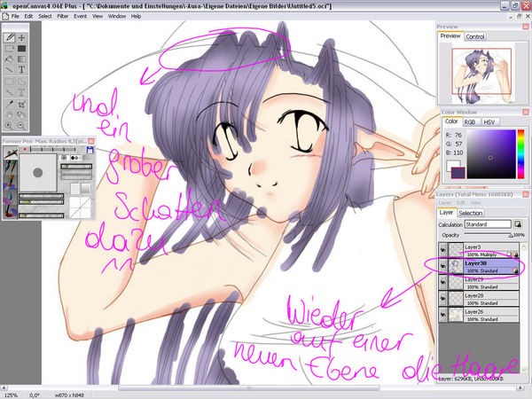Image resolution: width=532 pixels, height=399 pixels.
Task: Pick the rectangular selection tool
Action: [x=9, y=84]
